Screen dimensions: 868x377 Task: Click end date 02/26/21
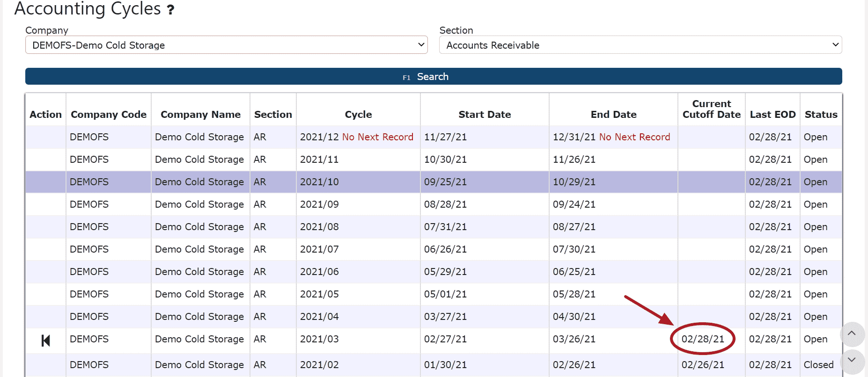(574, 365)
